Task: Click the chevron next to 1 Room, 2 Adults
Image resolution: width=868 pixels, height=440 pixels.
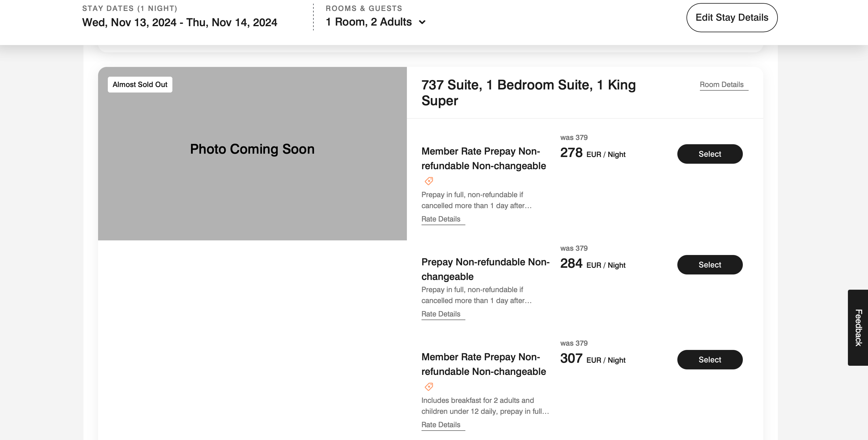Action: [422, 23]
